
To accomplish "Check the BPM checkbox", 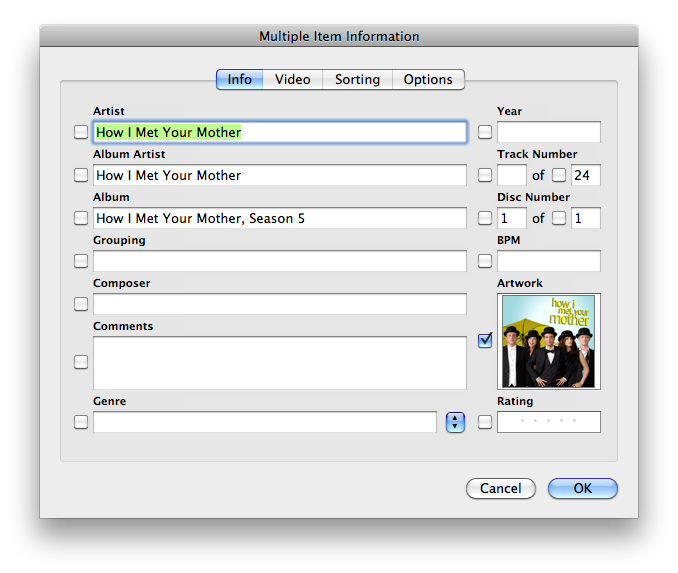I will pyautogui.click(x=485, y=261).
